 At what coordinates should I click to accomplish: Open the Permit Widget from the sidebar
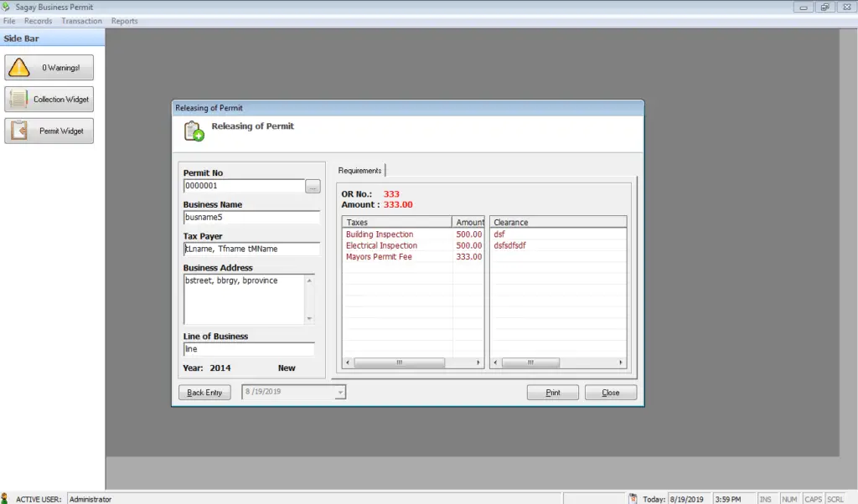pyautogui.click(x=49, y=130)
